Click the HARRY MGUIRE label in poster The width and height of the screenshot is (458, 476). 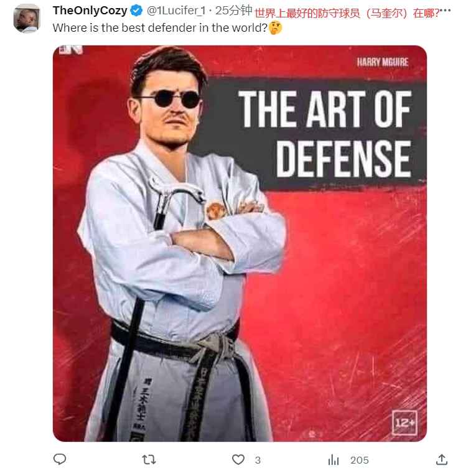[x=383, y=61]
